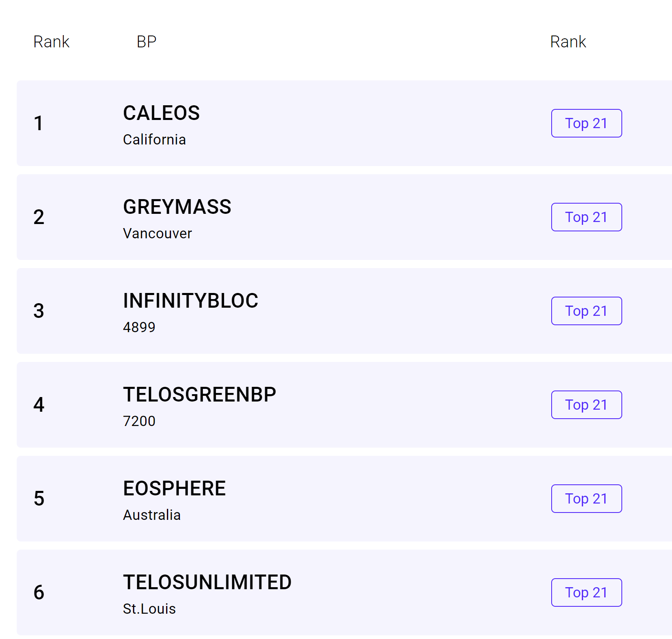Select the Top 21 badge beside INFINITYBLOC

(x=586, y=311)
